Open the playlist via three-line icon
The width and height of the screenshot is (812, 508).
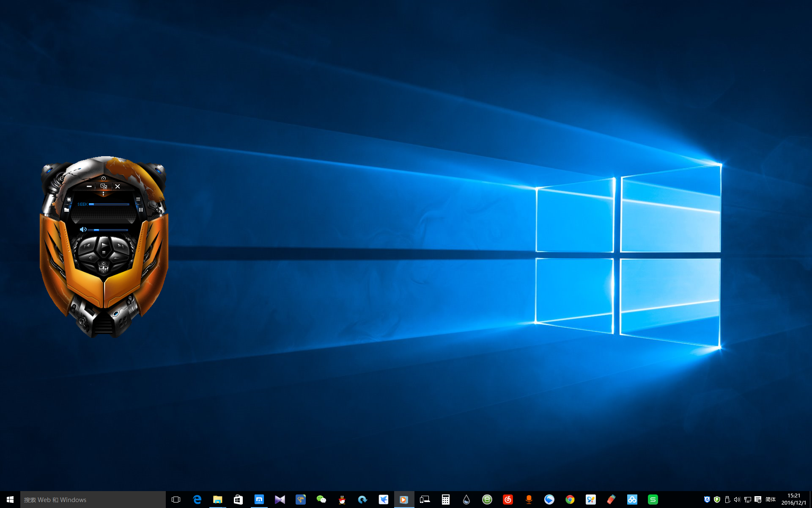coord(138,199)
